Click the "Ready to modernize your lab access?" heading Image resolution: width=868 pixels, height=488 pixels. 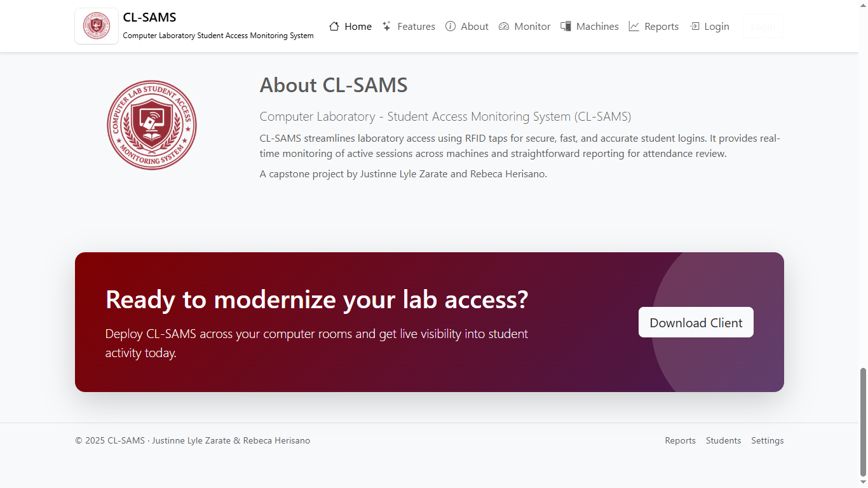pyautogui.click(x=316, y=299)
